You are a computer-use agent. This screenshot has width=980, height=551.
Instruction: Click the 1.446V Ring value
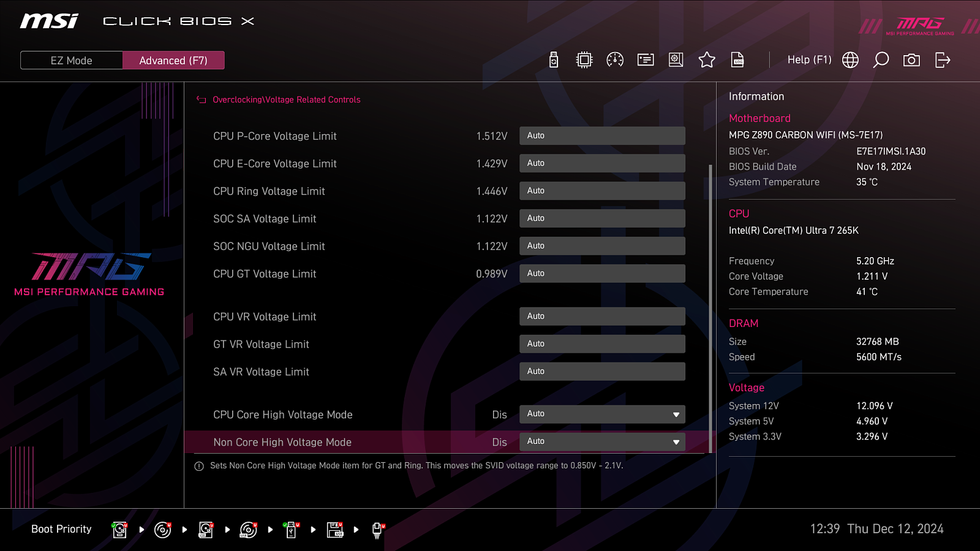tap(492, 191)
